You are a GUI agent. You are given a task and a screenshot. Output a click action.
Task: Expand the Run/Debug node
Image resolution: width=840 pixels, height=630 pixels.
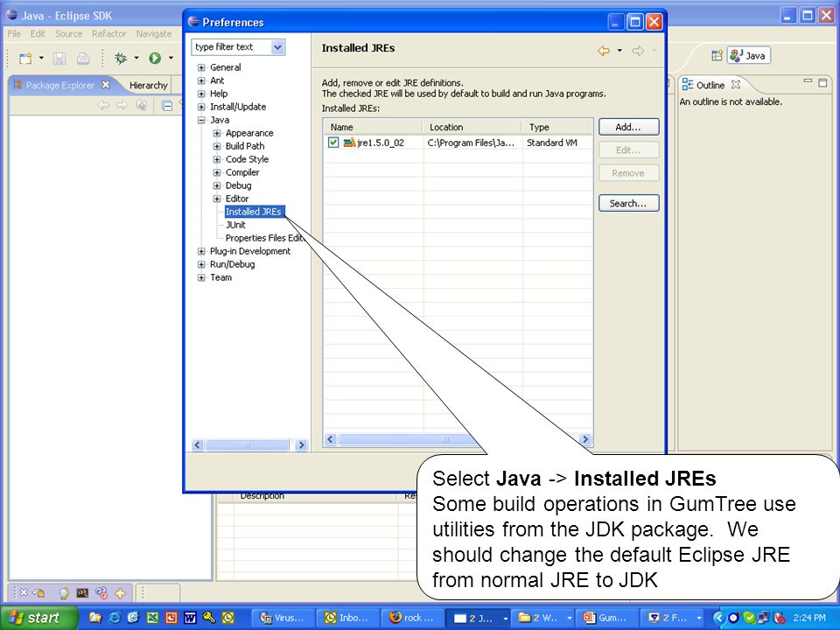(201, 264)
